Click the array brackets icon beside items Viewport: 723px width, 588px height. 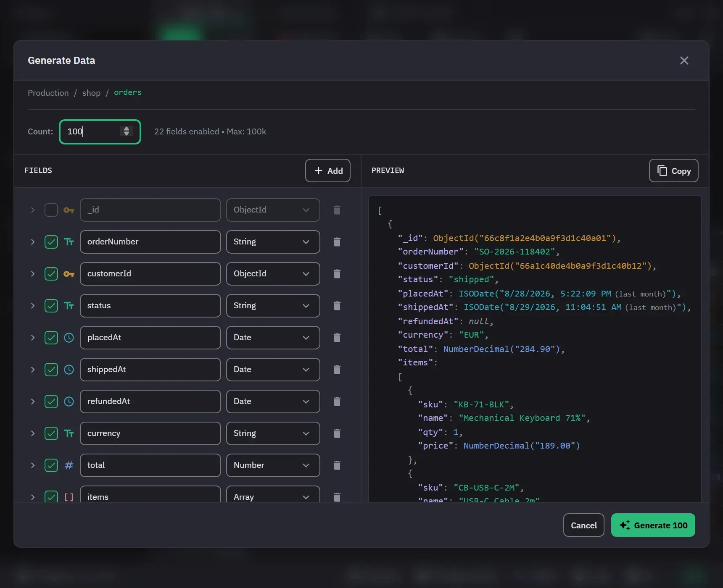click(x=69, y=497)
